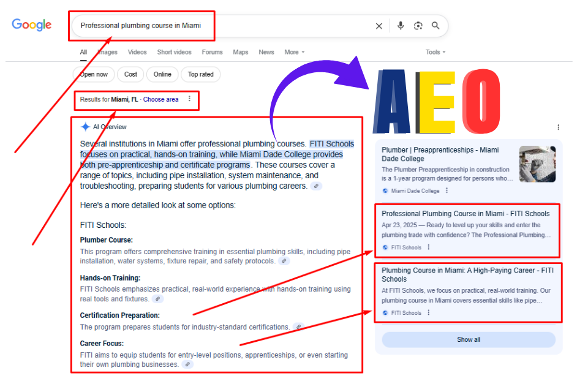Switch to the Forums tab
Viewport: 588px width, 392px height.
pyautogui.click(x=213, y=52)
